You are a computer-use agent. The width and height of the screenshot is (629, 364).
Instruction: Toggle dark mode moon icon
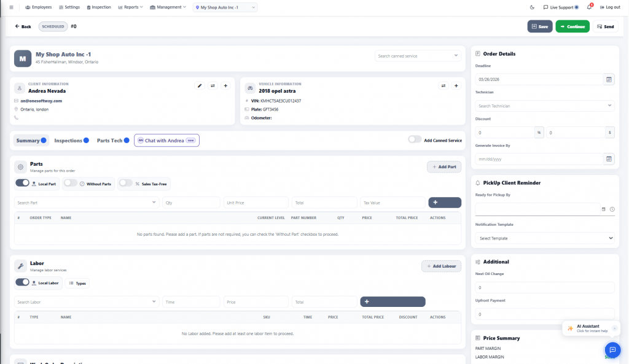coord(532,7)
